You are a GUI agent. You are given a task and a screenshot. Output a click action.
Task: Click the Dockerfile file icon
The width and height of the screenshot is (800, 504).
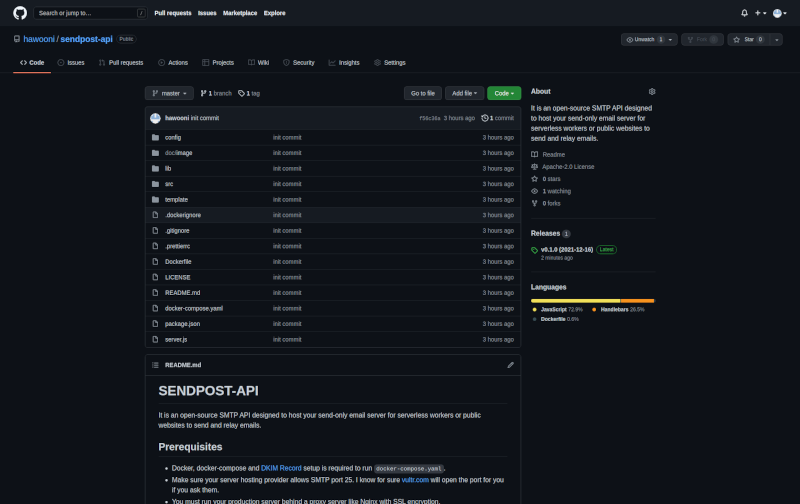point(155,262)
